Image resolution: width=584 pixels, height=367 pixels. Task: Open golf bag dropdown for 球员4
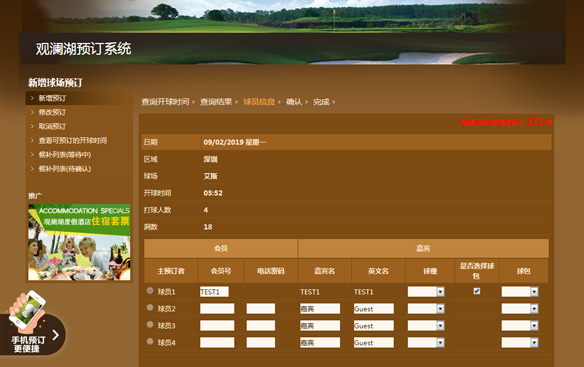tap(520, 342)
